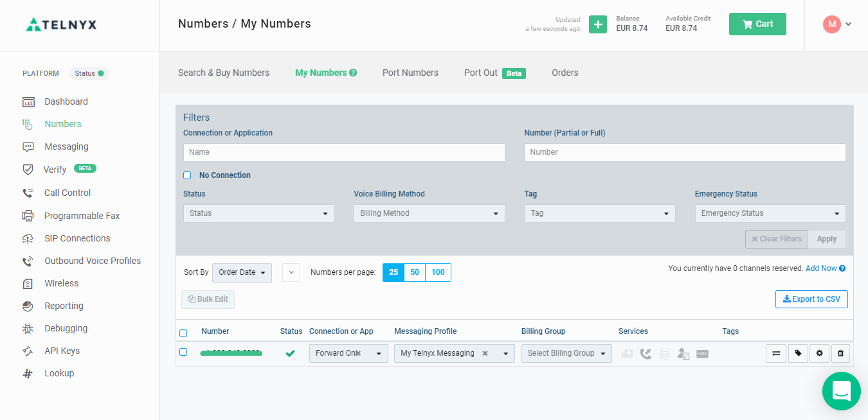Tick the select-all checkbox in table header

[183, 333]
